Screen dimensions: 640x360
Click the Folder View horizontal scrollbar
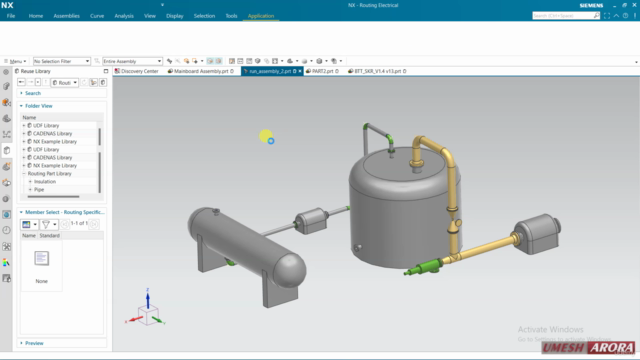pos(53,197)
